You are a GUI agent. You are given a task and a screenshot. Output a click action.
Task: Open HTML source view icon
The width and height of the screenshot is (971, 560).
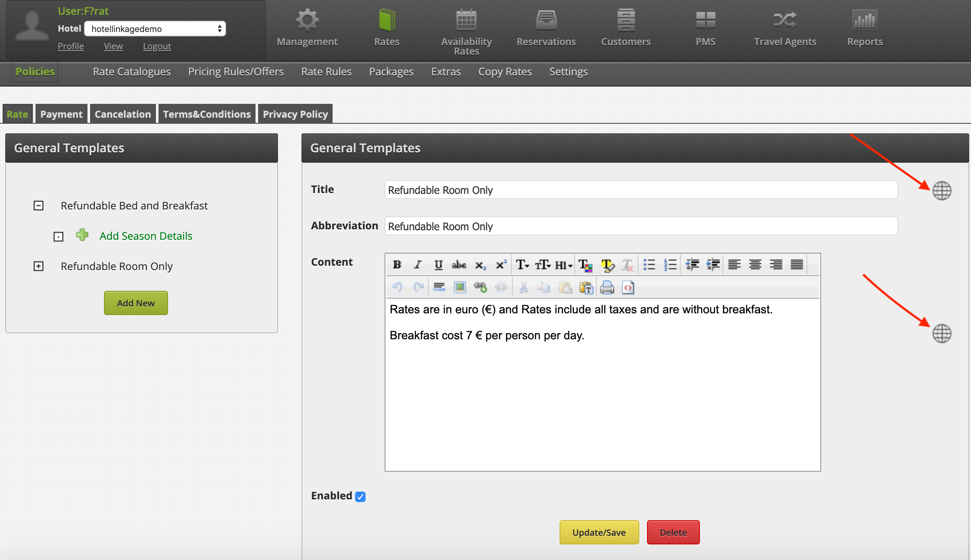(628, 287)
